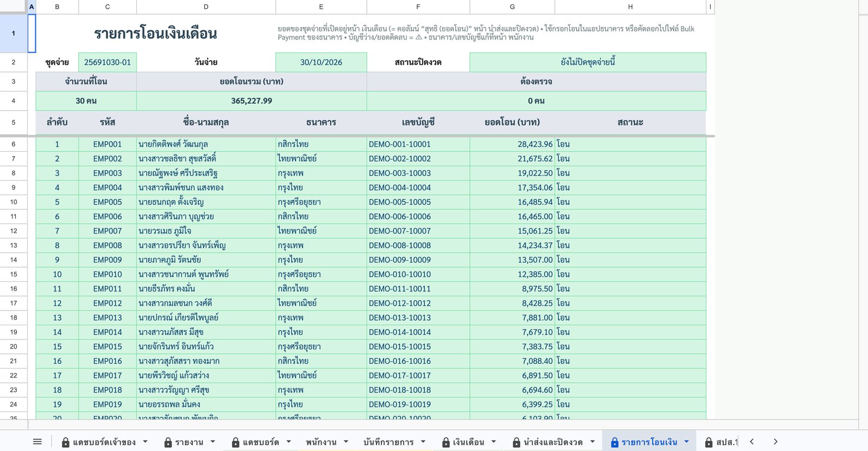
Task: Open the พนักงาน tab dropdown menu
Action: (346, 442)
